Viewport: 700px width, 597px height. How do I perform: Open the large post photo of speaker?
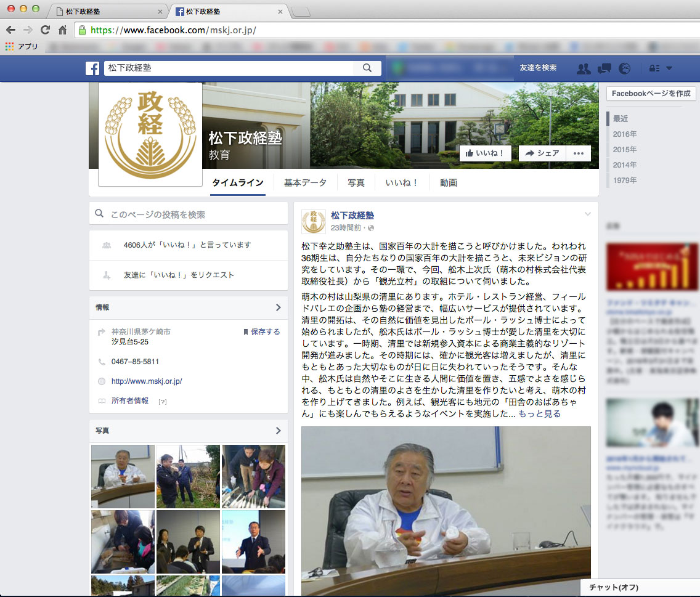446,511
